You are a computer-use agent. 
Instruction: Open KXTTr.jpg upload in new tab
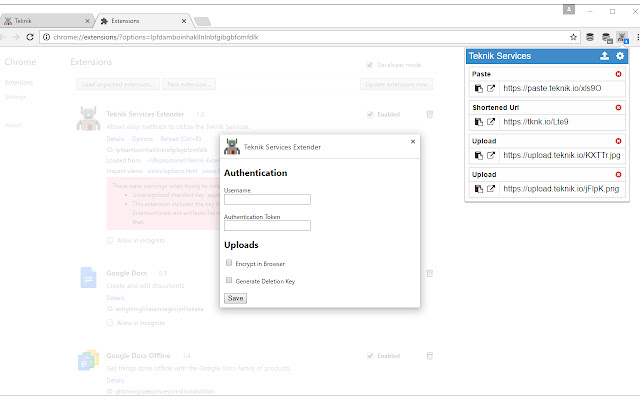click(x=491, y=155)
